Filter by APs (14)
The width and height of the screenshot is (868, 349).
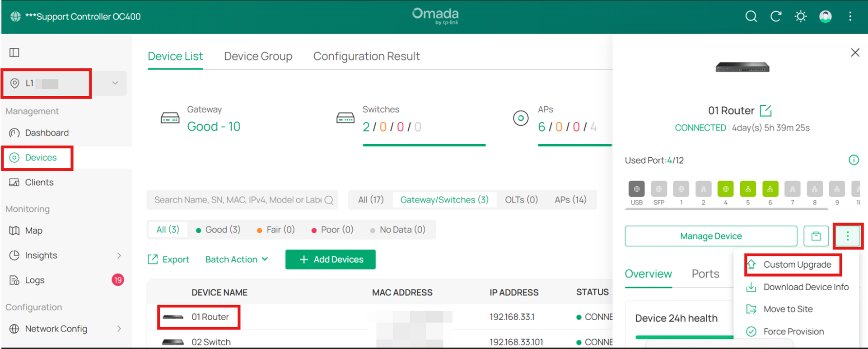[570, 200]
